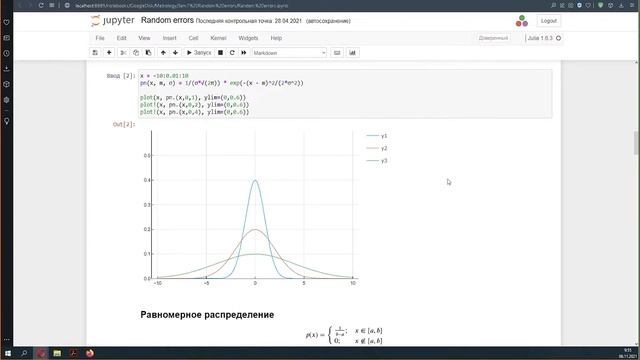Click the vertical scrollbar thumb of the notebook
The width and height of the screenshot is (640, 360).
636,143
